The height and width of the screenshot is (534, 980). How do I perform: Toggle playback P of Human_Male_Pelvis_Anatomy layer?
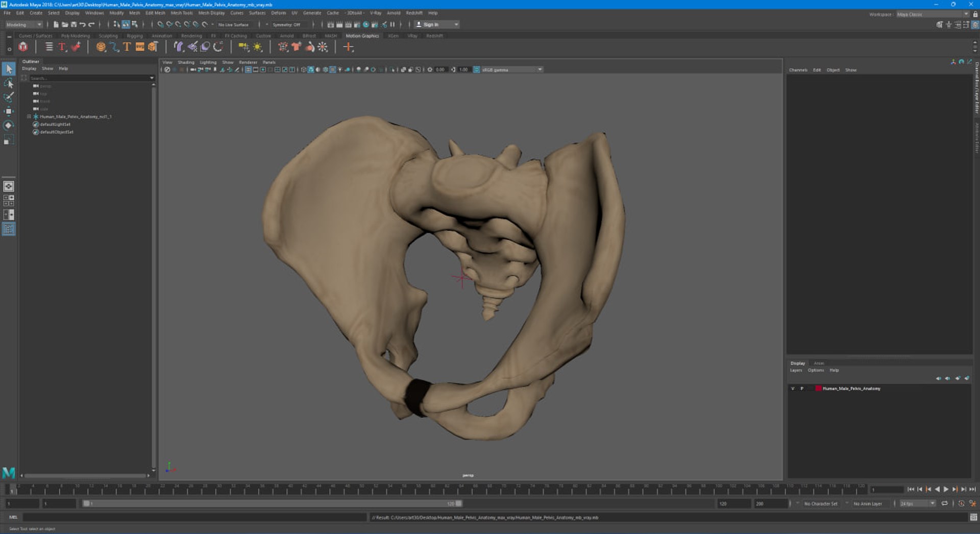click(801, 389)
